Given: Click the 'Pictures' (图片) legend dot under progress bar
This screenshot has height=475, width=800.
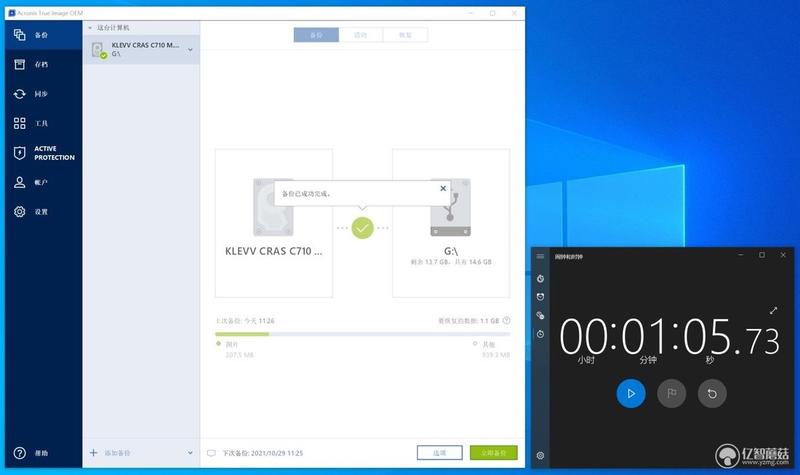Looking at the screenshot, I should [x=218, y=344].
